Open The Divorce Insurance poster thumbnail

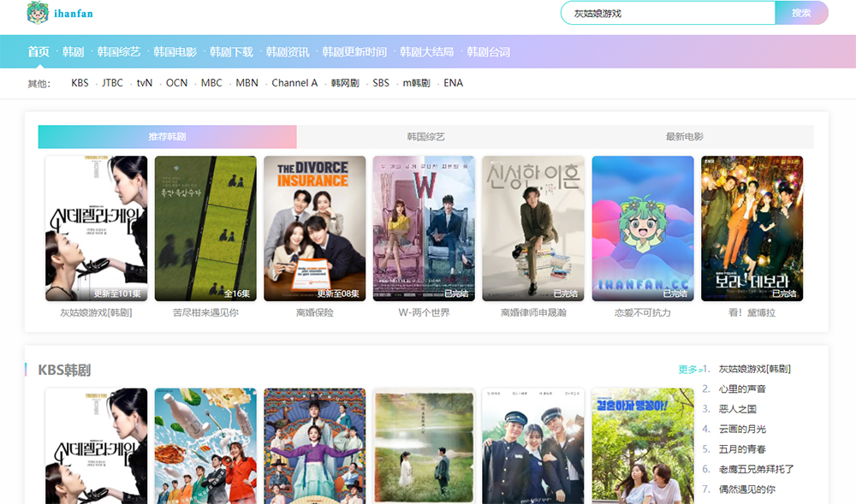tap(314, 228)
